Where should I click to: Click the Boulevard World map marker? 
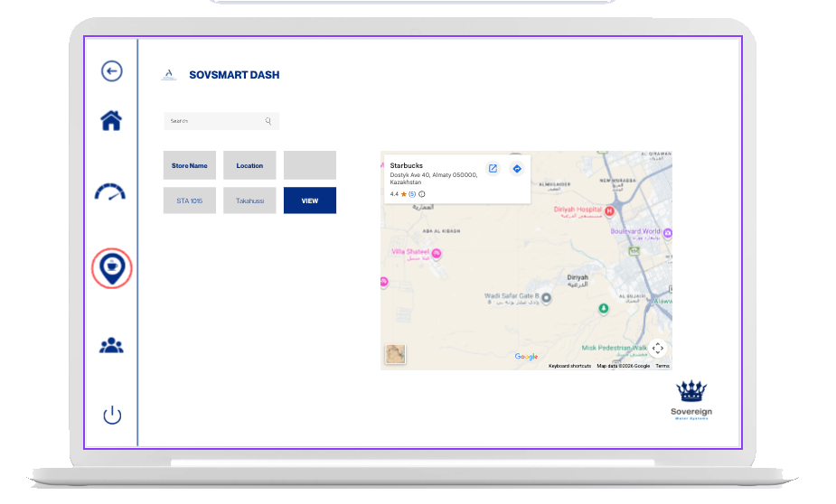click(668, 233)
